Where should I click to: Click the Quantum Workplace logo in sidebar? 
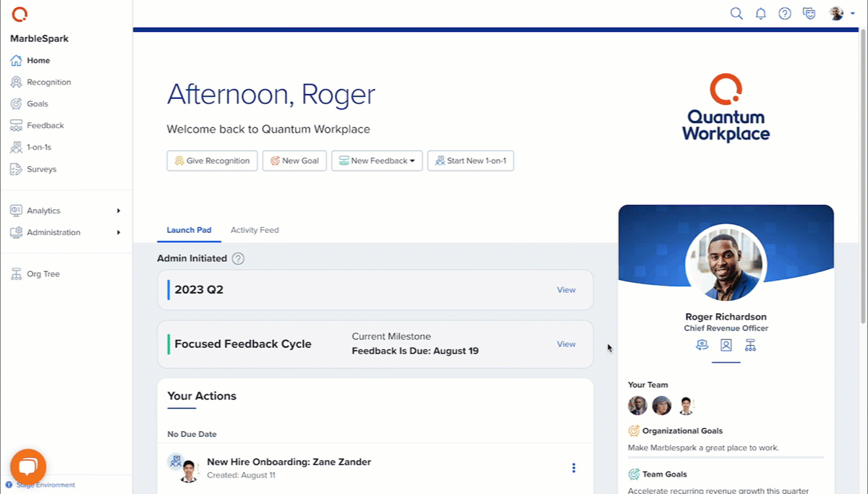pos(20,14)
